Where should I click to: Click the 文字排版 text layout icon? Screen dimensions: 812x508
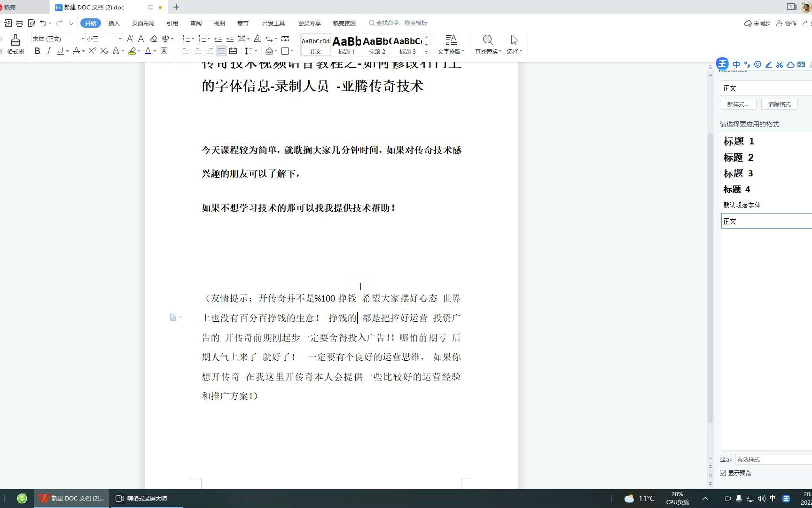(x=450, y=45)
